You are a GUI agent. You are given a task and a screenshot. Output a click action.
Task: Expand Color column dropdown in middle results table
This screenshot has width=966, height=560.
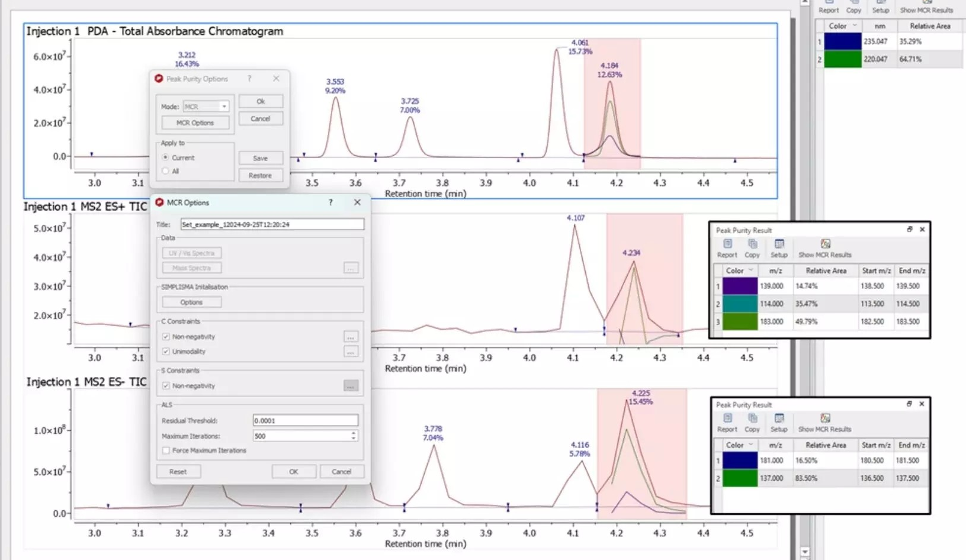click(x=751, y=271)
